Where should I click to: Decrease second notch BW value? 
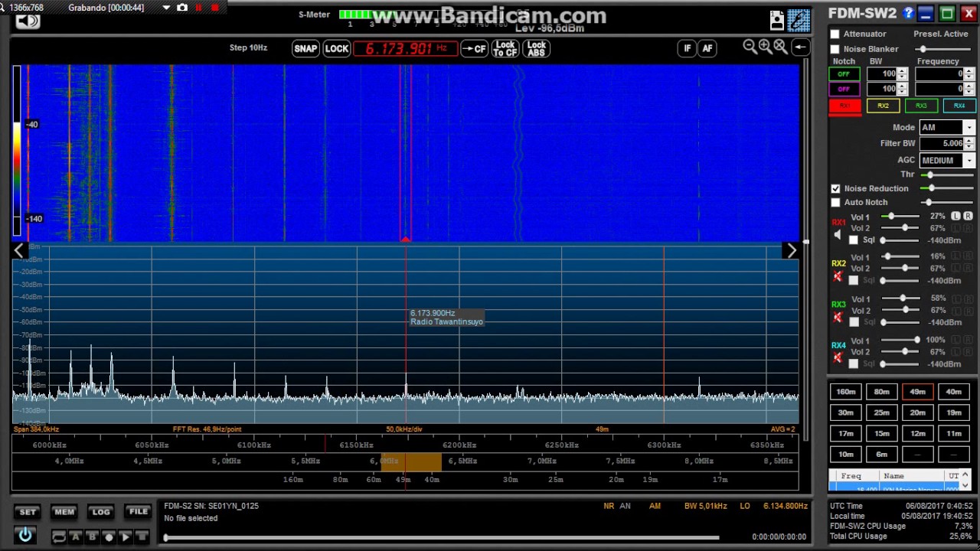tap(902, 92)
